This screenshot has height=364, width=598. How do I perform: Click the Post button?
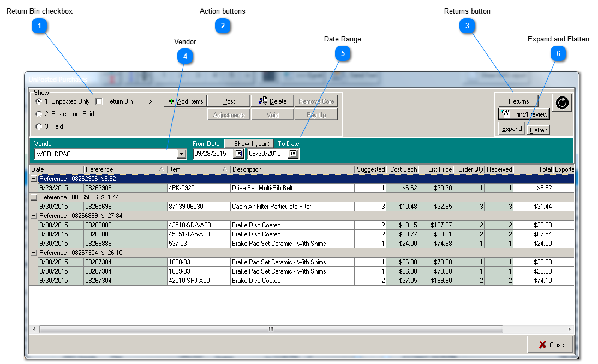click(229, 101)
